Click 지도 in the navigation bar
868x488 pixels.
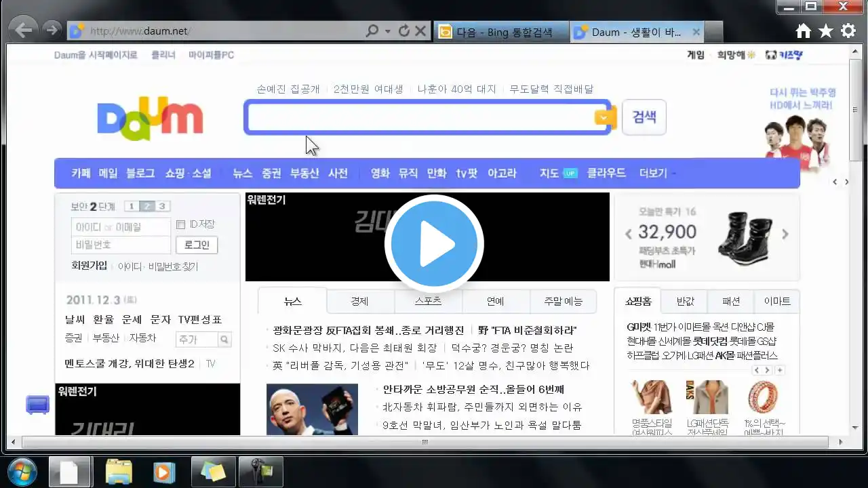coord(549,174)
